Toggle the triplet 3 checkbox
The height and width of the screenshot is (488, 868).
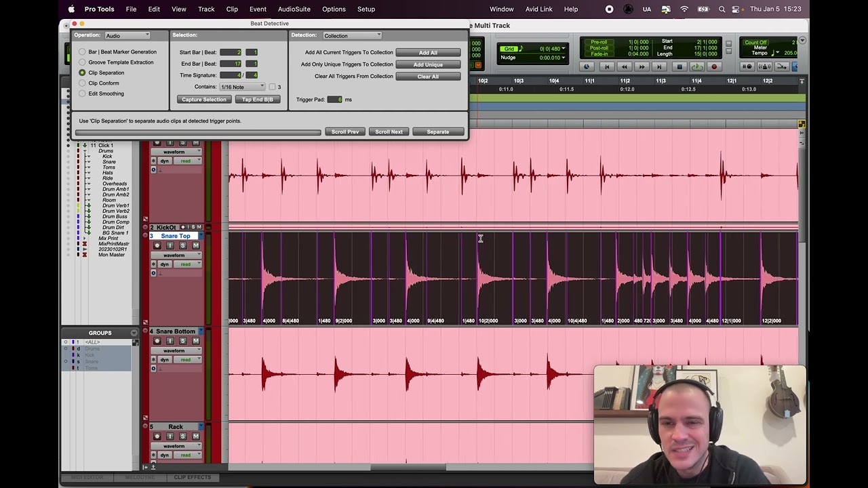point(272,87)
